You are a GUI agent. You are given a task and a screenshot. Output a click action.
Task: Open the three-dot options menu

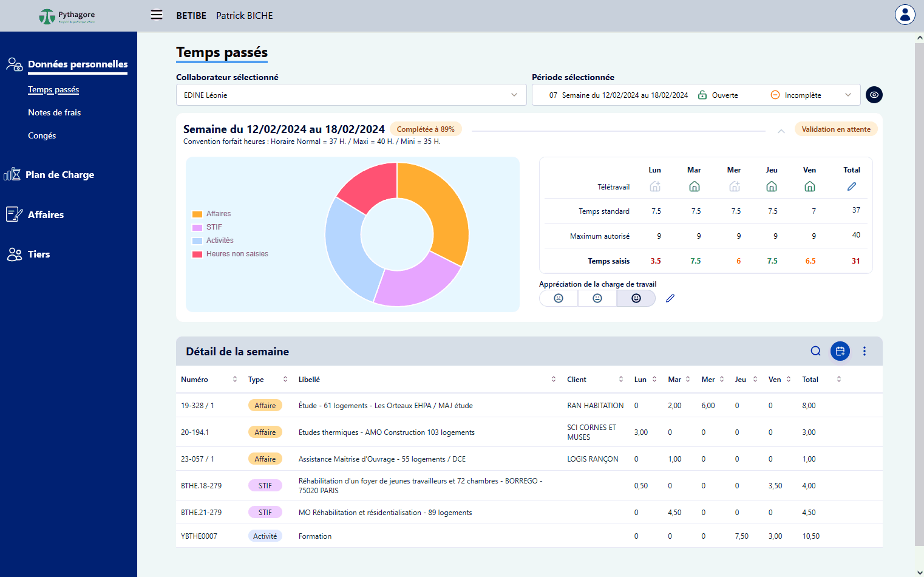(x=865, y=351)
